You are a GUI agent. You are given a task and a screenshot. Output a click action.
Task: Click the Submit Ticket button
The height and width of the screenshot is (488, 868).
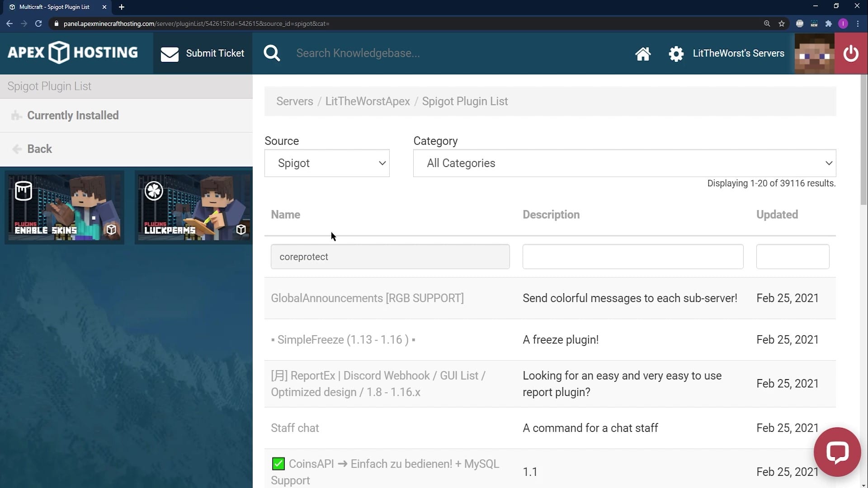(x=203, y=53)
